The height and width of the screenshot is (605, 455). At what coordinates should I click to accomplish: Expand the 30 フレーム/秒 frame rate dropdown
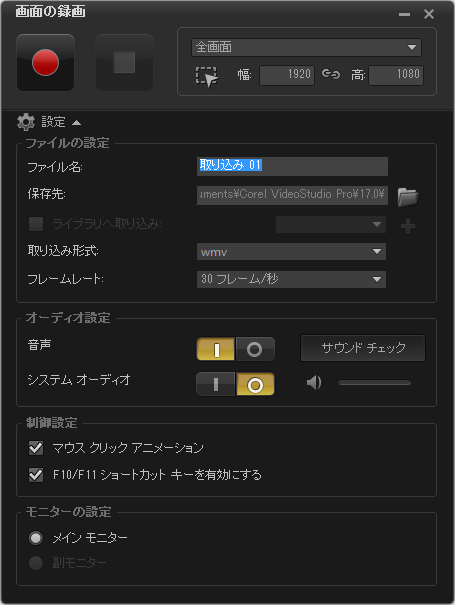click(x=291, y=279)
